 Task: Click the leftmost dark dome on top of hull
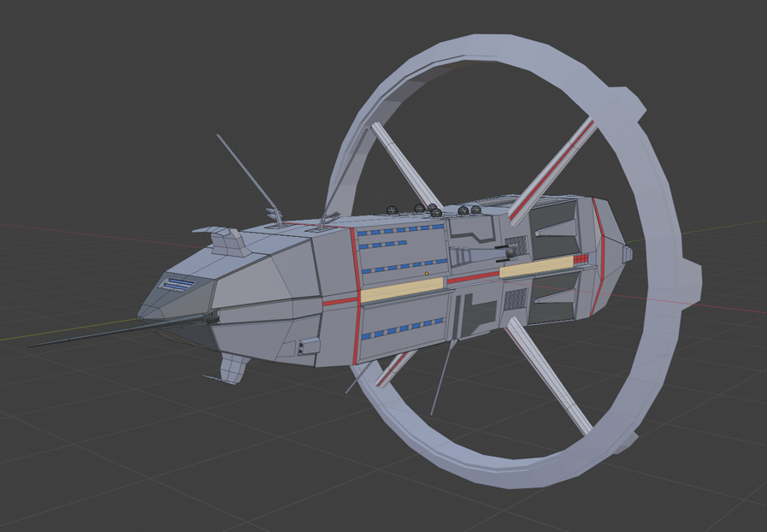pyautogui.click(x=391, y=210)
